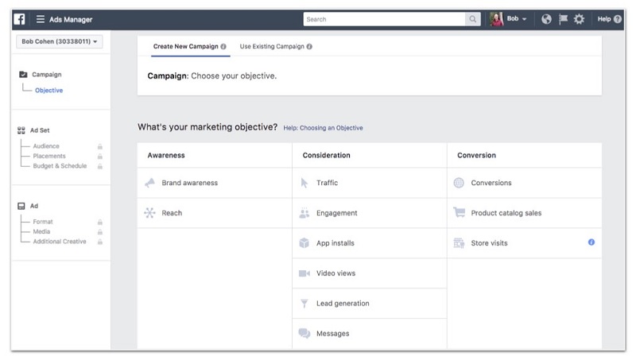Image resolution: width=636 pixels, height=364 pixels.
Task: Click the Product catalog sales cart icon
Action: point(459,212)
